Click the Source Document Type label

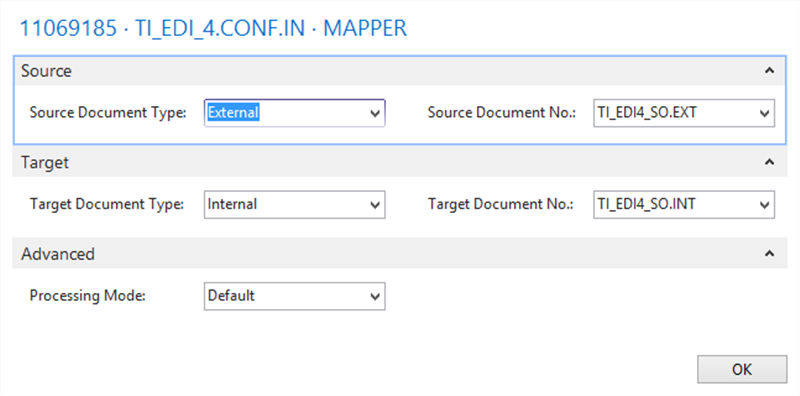(108, 113)
